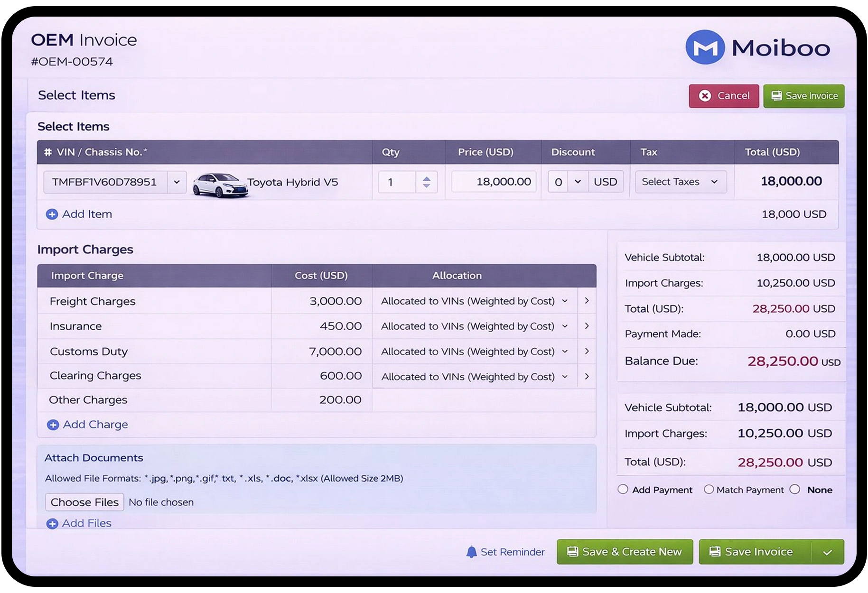Click the Freight Charges row label

click(x=93, y=302)
